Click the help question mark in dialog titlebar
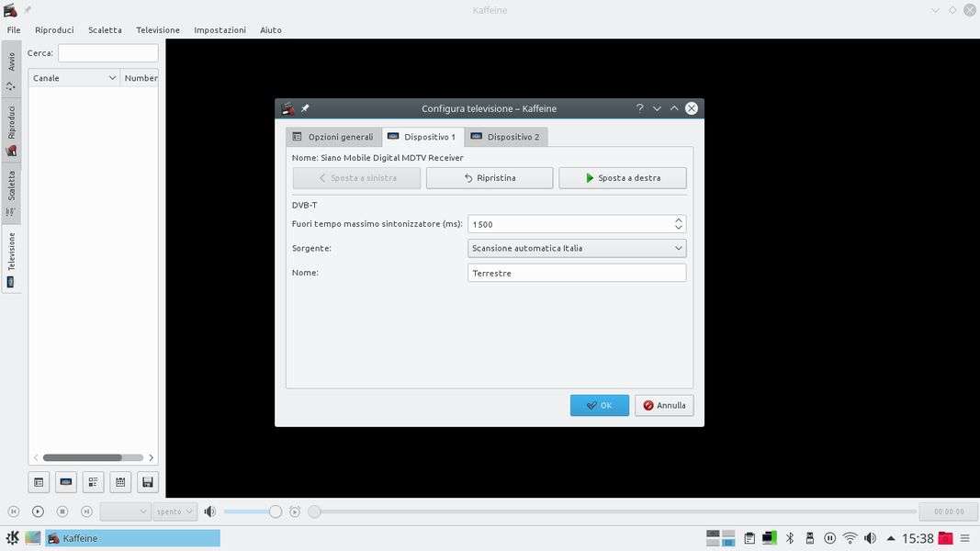Image resolution: width=980 pixels, height=551 pixels. pos(639,108)
